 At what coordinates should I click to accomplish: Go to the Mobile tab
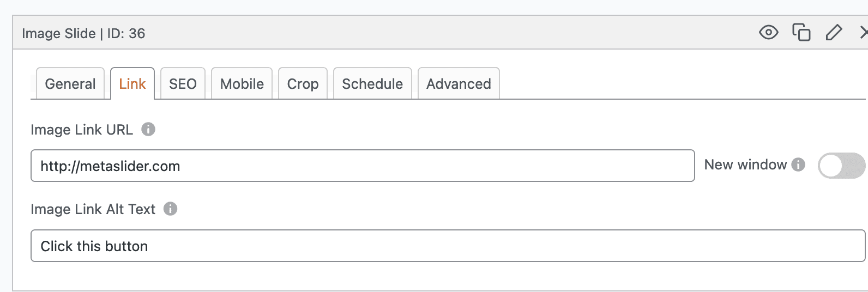click(x=242, y=84)
